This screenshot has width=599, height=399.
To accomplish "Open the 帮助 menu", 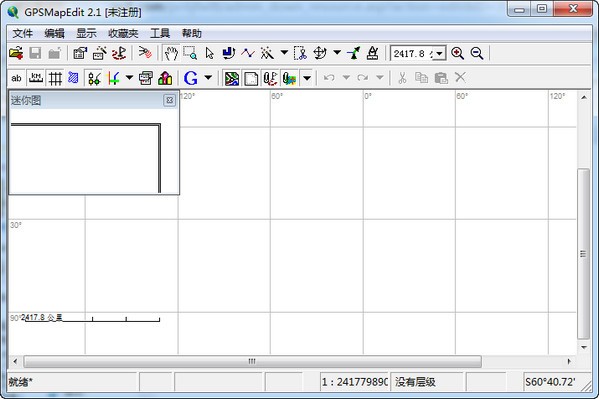I will tap(192, 34).
